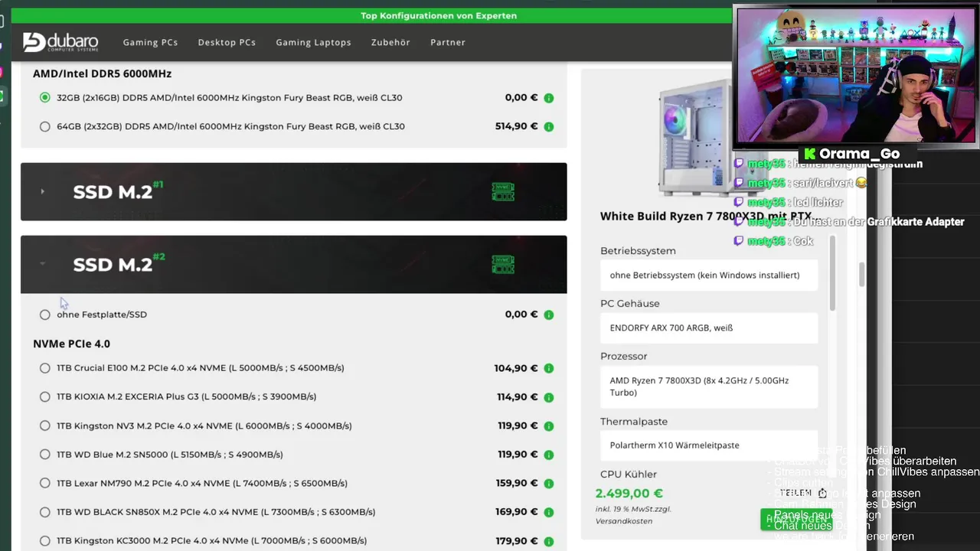Click the 2.499,00 € total price
This screenshot has width=980, height=551.
click(x=629, y=494)
